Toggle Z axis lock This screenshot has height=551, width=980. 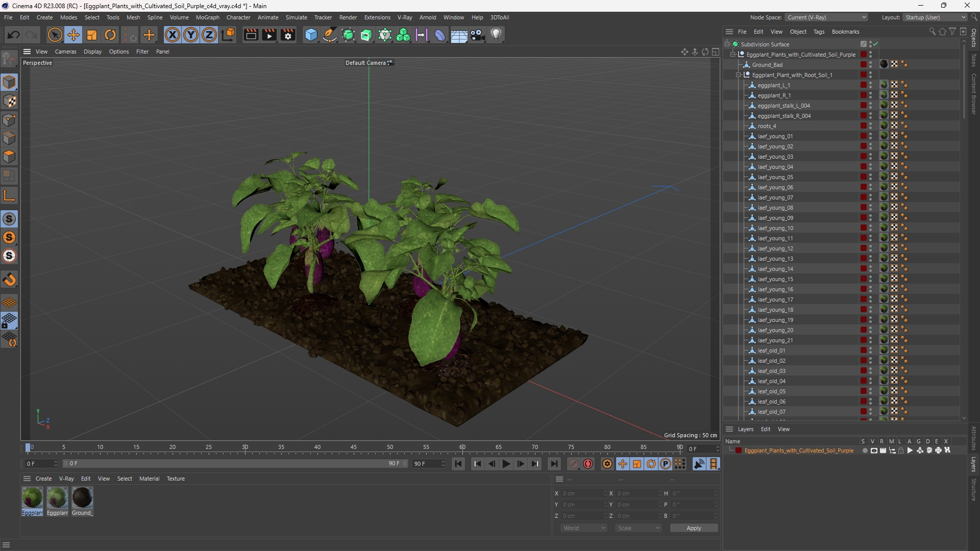pyautogui.click(x=209, y=35)
